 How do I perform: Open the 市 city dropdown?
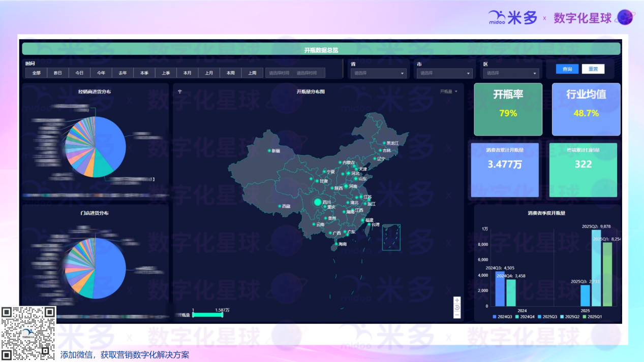click(x=445, y=73)
